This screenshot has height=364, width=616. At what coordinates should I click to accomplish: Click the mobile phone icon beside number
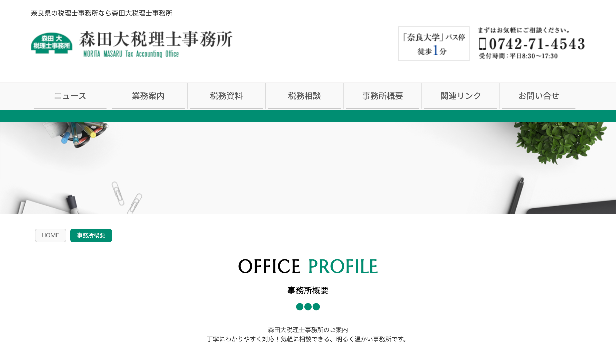point(482,44)
